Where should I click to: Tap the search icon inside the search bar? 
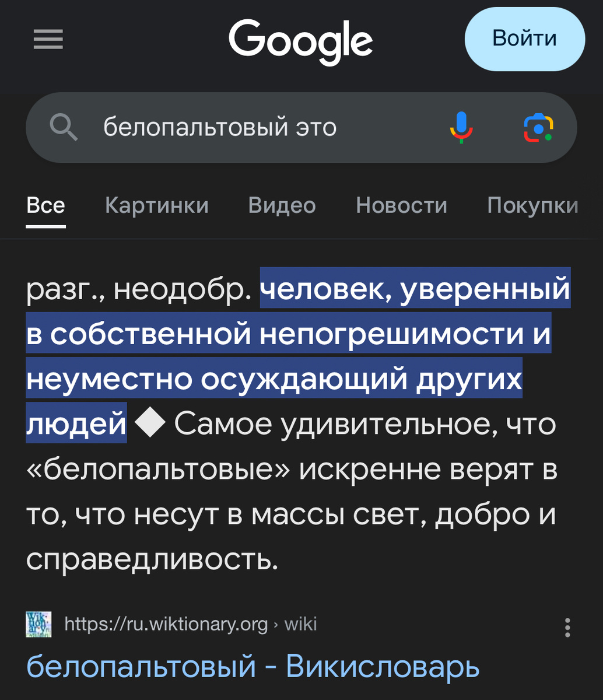pyautogui.click(x=64, y=128)
